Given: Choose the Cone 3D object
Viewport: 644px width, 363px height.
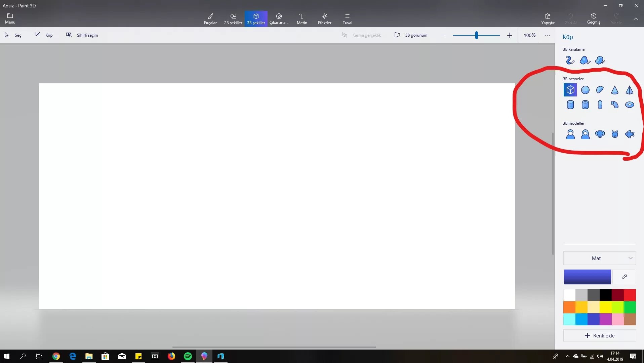Looking at the screenshot, I should (615, 90).
